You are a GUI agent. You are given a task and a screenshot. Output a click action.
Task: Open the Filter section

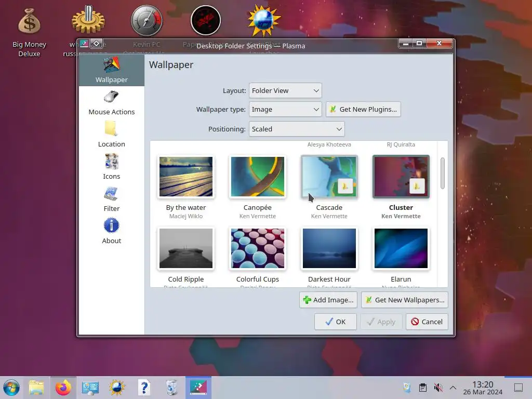111,199
